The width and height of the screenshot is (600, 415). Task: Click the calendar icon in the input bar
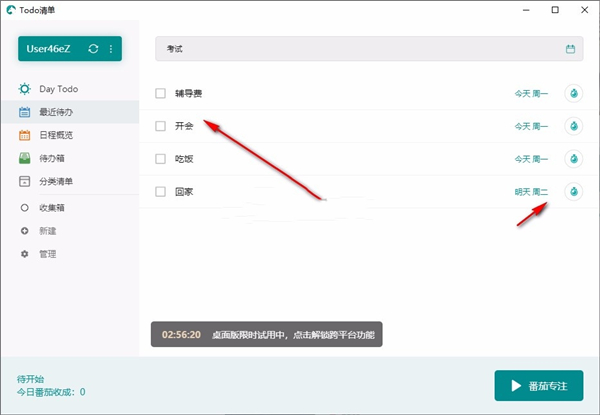(x=570, y=49)
